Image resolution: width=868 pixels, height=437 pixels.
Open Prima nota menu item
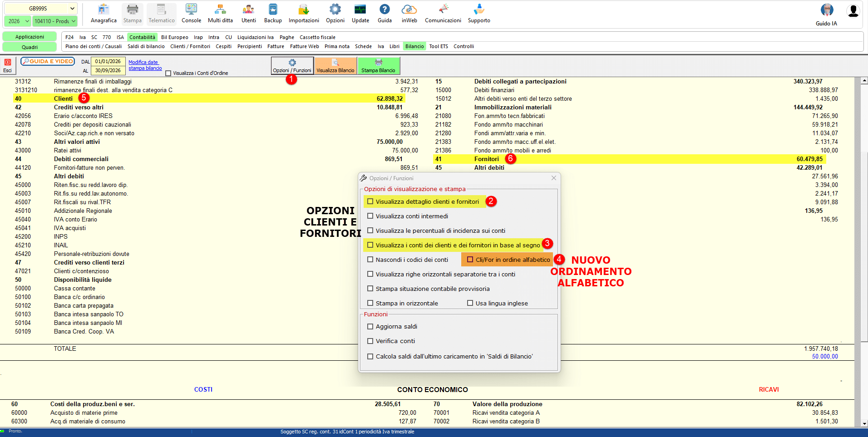point(337,46)
